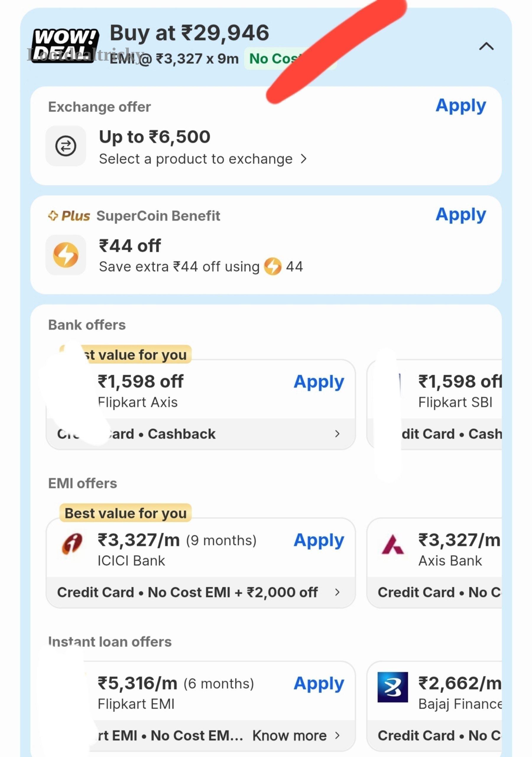
Task: Select the Flipkart SBI ₹1,598 off card
Action: [x=434, y=405]
